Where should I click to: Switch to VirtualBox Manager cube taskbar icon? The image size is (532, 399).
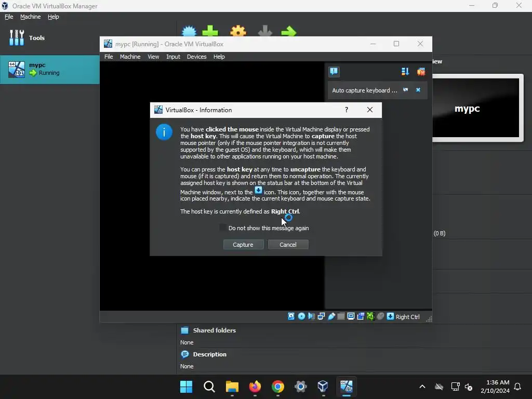coord(323,387)
